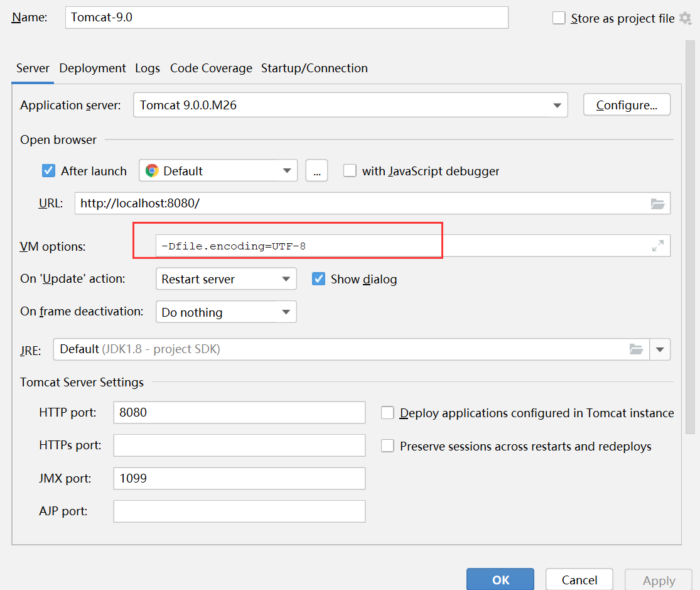Click the browse ellipsis button next to the Default browser
The image size is (700, 590).
(x=316, y=171)
